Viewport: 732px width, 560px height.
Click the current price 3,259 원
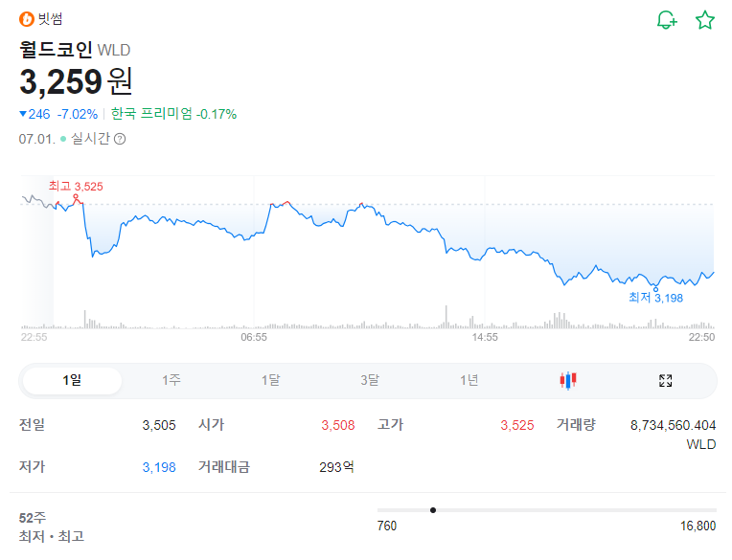click(x=76, y=81)
